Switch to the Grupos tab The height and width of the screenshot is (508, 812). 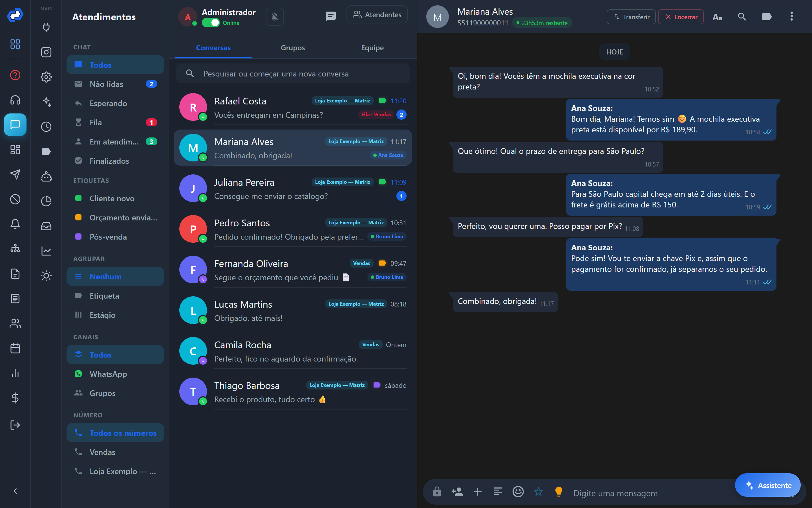click(x=293, y=48)
